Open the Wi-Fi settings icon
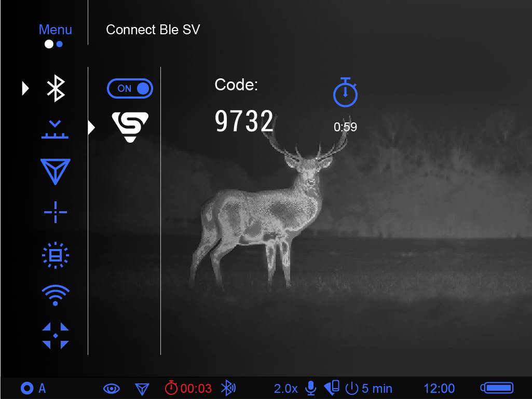The width and height of the screenshot is (532, 399). pyautogui.click(x=55, y=295)
